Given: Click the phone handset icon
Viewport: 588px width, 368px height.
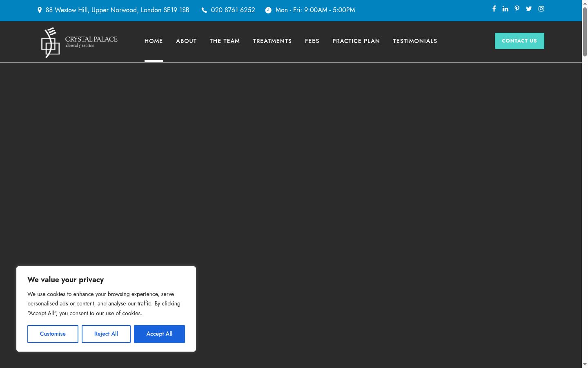Looking at the screenshot, I should click(204, 10).
